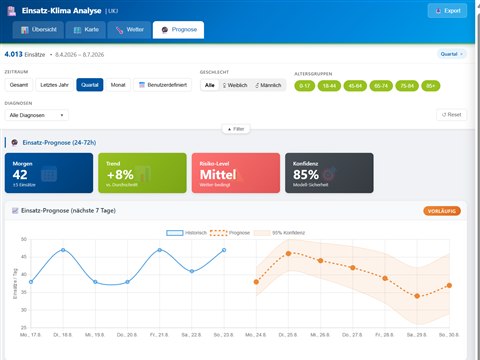This screenshot has width=480, height=360.
Task: Click the Export button
Action: 447,11
